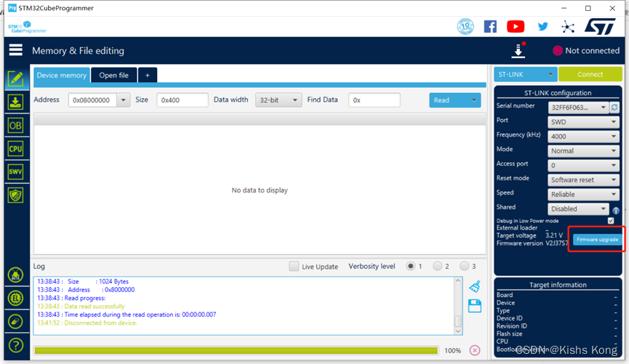The height and width of the screenshot is (364, 629).
Task: Switch to the Device memory tab
Action: (x=61, y=75)
